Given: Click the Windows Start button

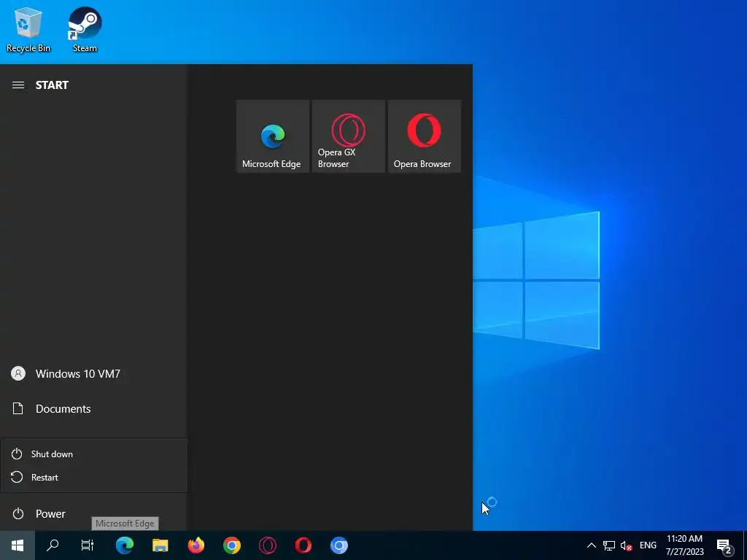Looking at the screenshot, I should pos(18,545).
